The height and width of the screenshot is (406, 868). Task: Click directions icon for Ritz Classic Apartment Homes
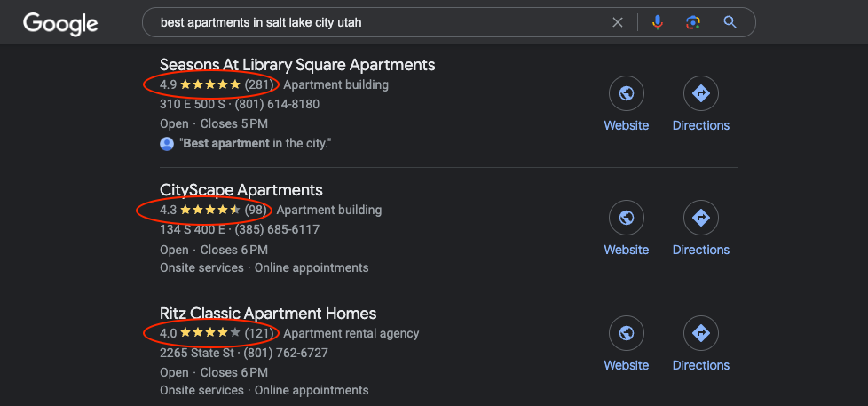[701, 333]
